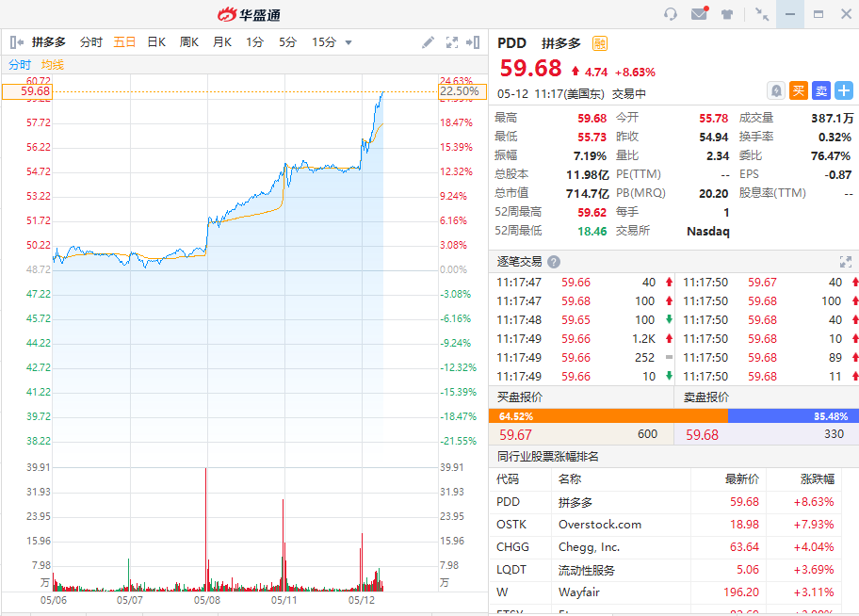Sort by 涨跌幅 column
The width and height of the screenshot is (859, 616).
pyautogui.click(x=817, y=479)
